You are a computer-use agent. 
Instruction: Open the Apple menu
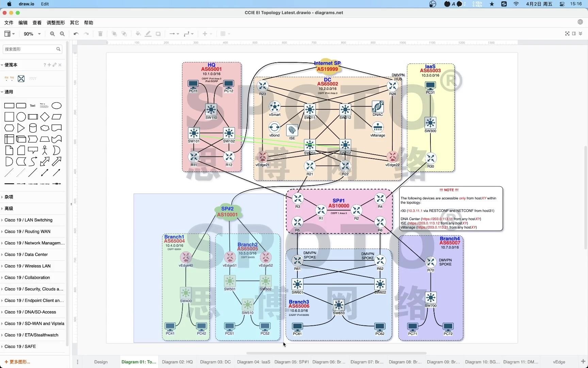(x=9, y=4)
